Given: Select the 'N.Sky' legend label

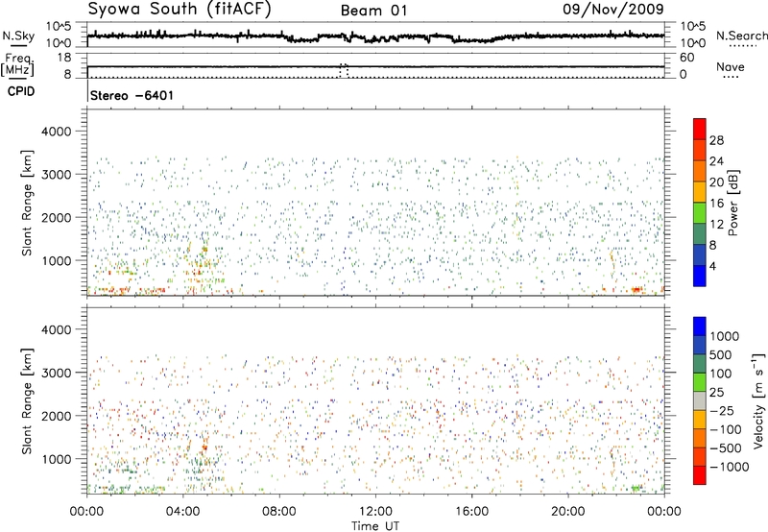Looking at the screenshot, I should [18, 36].
